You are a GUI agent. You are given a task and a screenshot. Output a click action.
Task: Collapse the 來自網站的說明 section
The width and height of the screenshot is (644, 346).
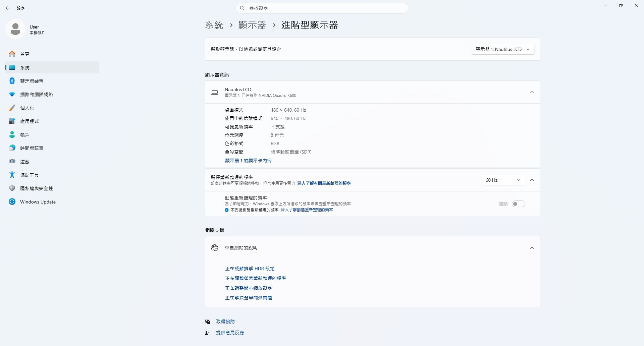[x=532, y=248]
